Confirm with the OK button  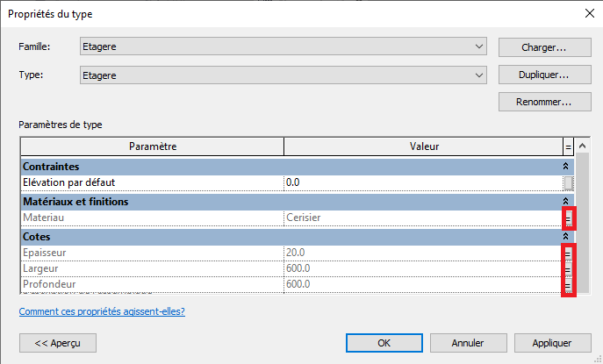click(384, 343)
